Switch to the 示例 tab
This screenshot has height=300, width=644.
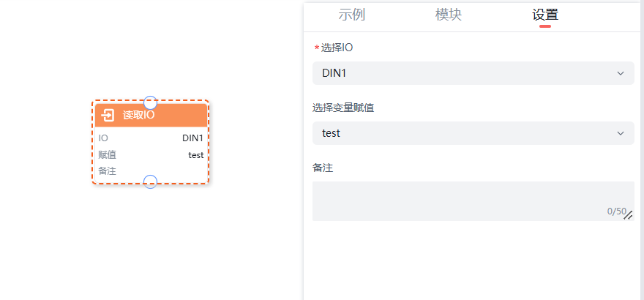coord(352,15)
